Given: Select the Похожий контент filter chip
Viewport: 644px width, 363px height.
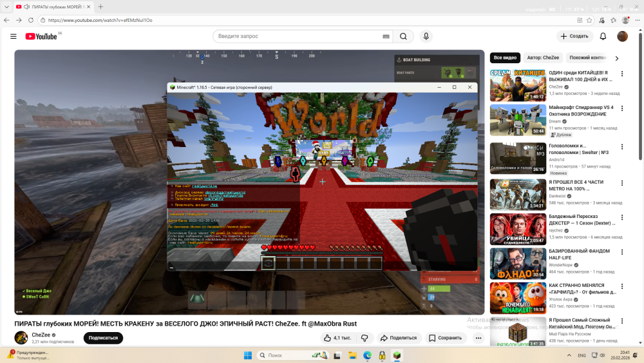Looking at the screenshot, I should tap(588, 57).
